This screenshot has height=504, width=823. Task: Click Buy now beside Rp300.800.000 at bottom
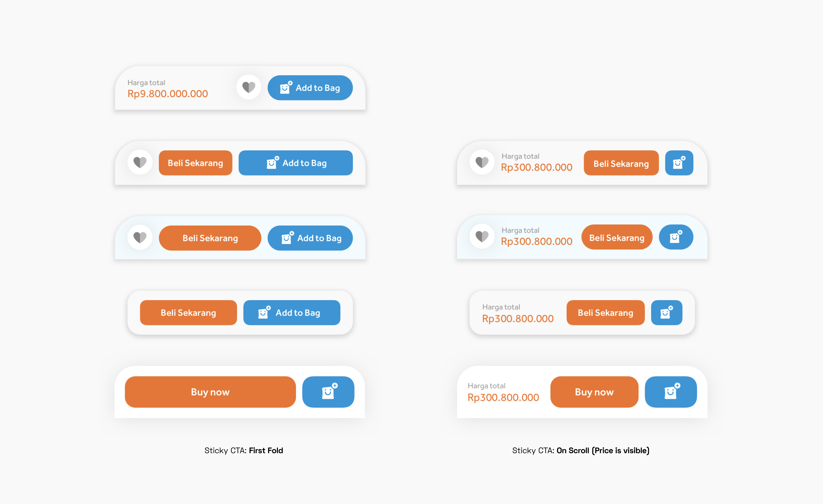pyautogui.click(x=594, y=392)
